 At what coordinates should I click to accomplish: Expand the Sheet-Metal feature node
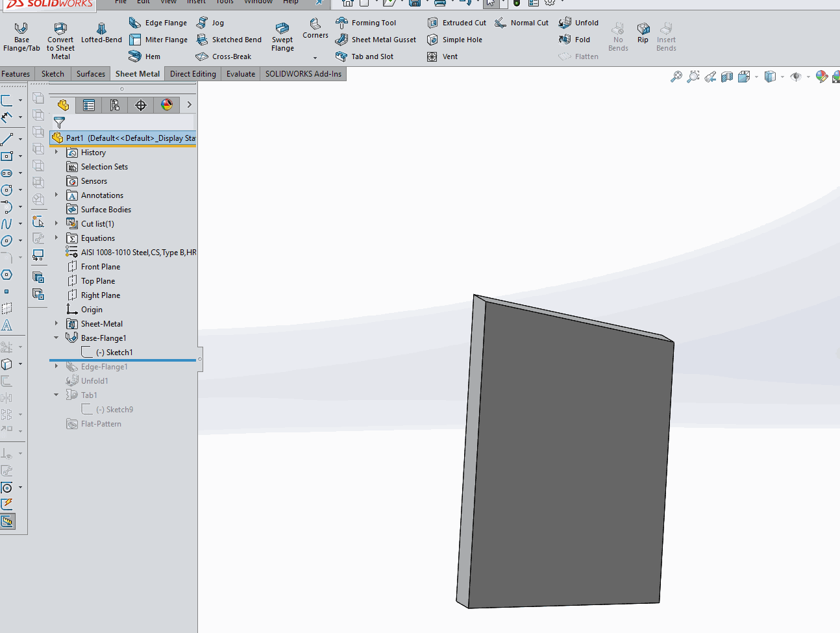(56, 323)
